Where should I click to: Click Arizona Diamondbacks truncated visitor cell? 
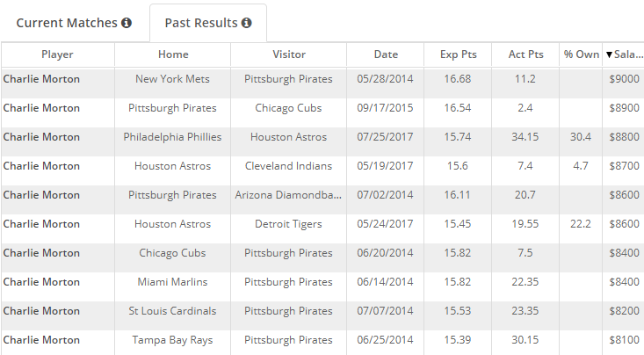(288, 195)
